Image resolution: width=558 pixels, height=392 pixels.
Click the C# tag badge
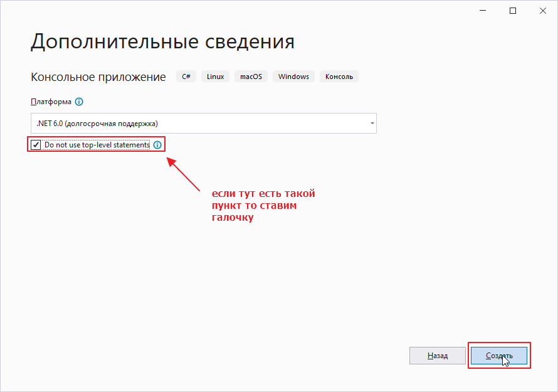(186, 77)
